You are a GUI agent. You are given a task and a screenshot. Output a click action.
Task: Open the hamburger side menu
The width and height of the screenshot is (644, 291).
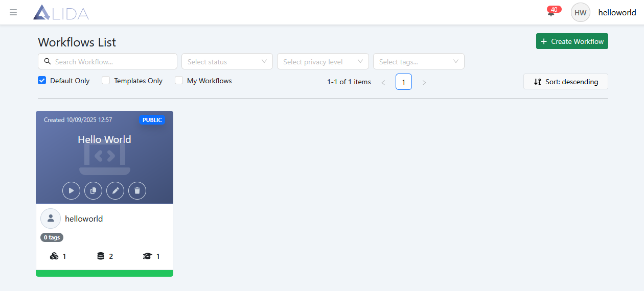click(13, 12)
